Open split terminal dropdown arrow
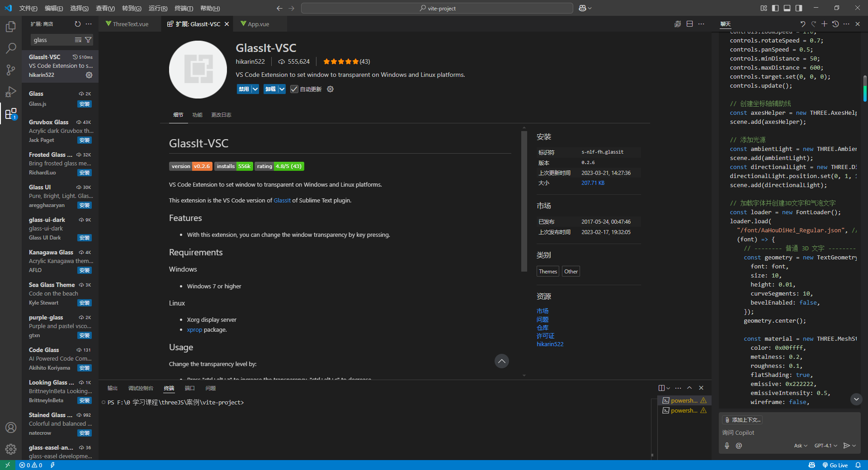The width and height of the screenshot is (868, 470). (668, 388)
